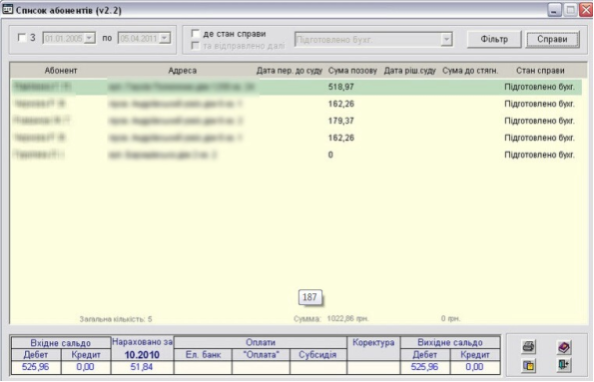The image size is (594, 382).
Task: Open the start date 01.01.2005 dropdown
Action: pyautogui.click(x=89, y=38)
